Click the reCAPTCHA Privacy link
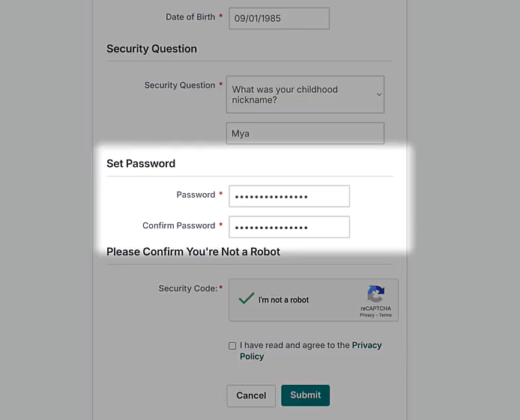 367,315
